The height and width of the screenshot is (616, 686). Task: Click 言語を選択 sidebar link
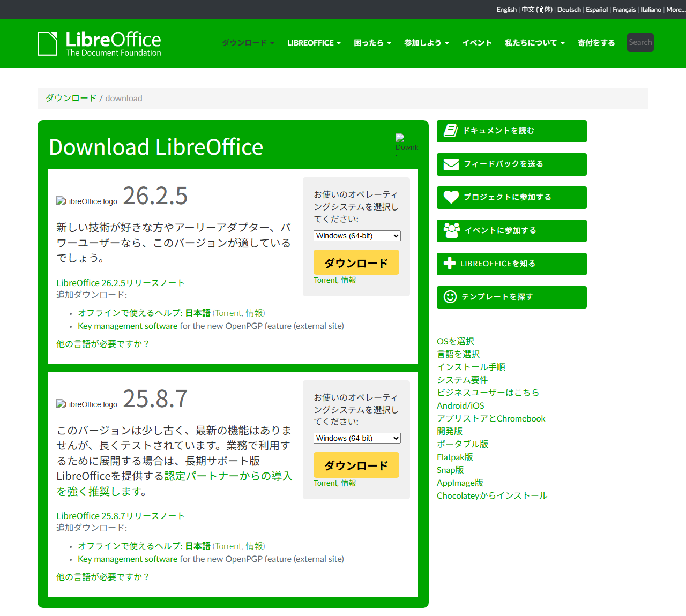point(458,354)
